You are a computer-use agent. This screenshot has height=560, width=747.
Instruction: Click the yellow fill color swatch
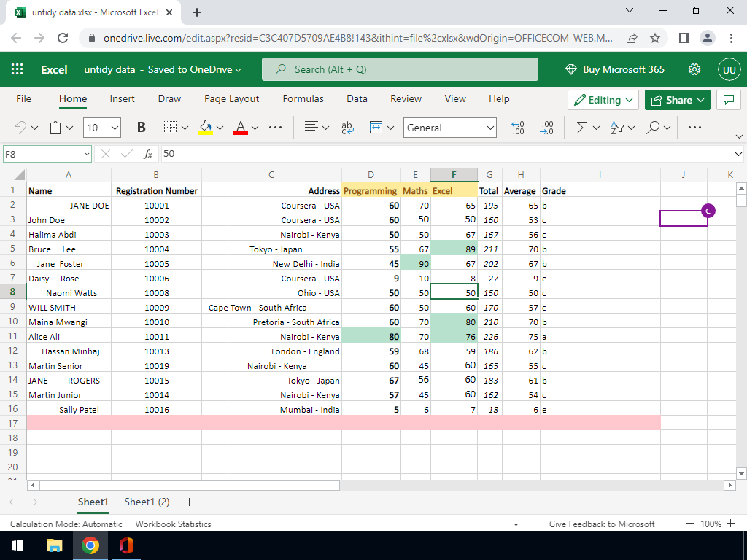206,128
